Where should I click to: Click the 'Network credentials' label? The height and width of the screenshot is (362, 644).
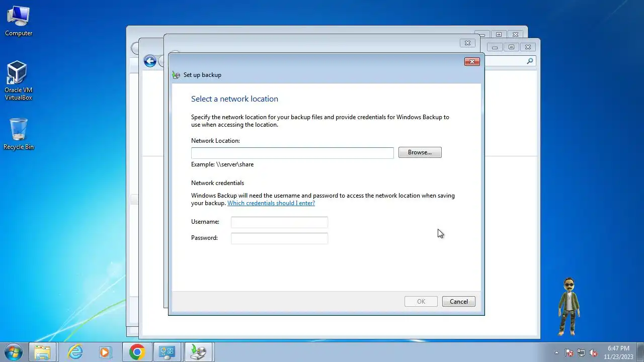tap(217, 183)
